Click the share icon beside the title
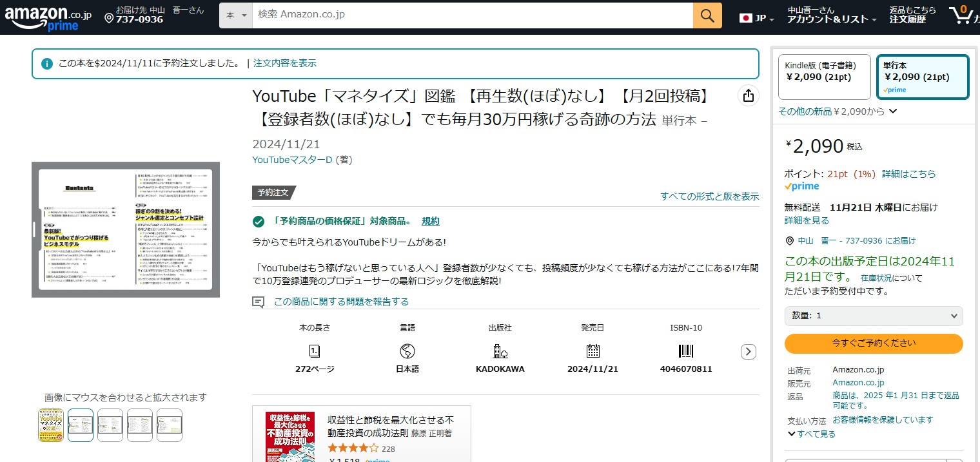 [748, 95]
